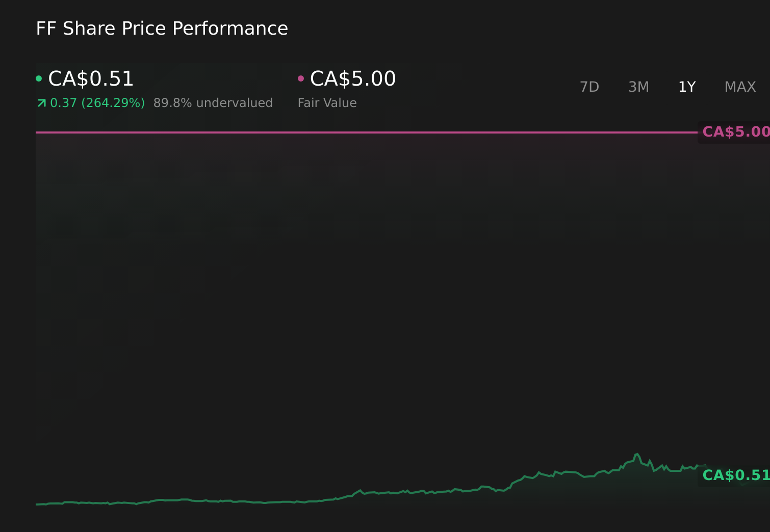Toggle the Fair Value series visibility
Viewport: 770px width, 532px height.
[301, 78]
